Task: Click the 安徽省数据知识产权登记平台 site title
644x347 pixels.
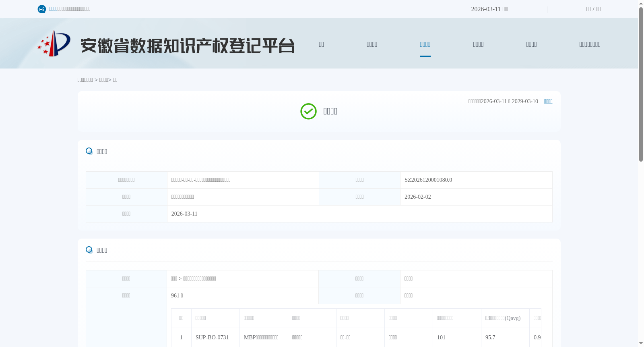Action: click(x=188, y=46)
